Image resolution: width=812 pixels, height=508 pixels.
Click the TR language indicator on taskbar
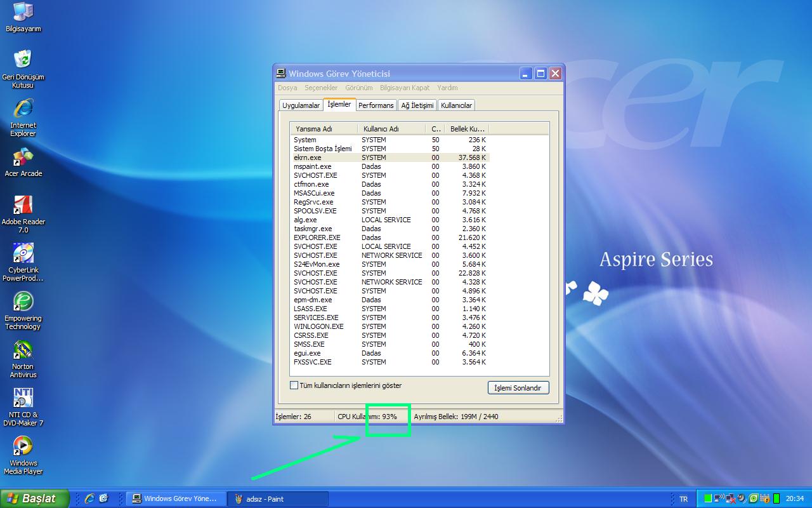point(683,499)
